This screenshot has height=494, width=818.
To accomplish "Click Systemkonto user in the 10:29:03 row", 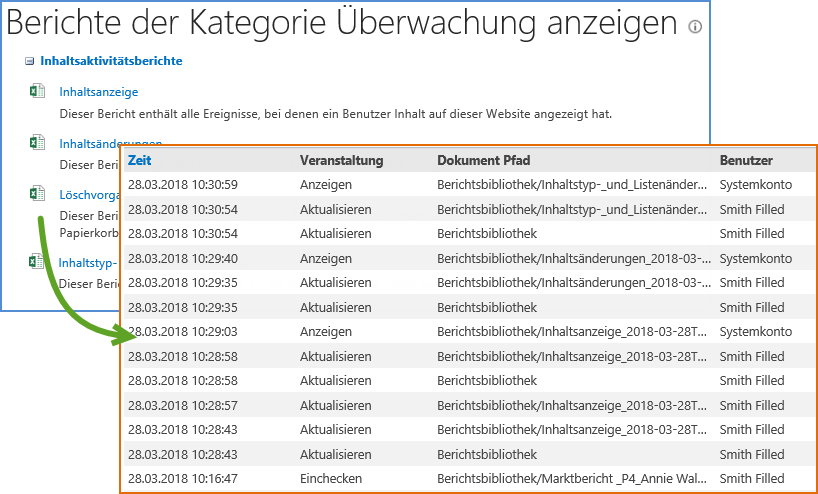I will 755,331.
